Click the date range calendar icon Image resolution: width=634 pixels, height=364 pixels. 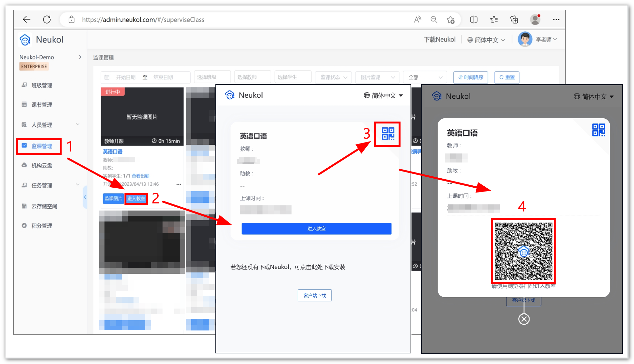click(107, 77)
